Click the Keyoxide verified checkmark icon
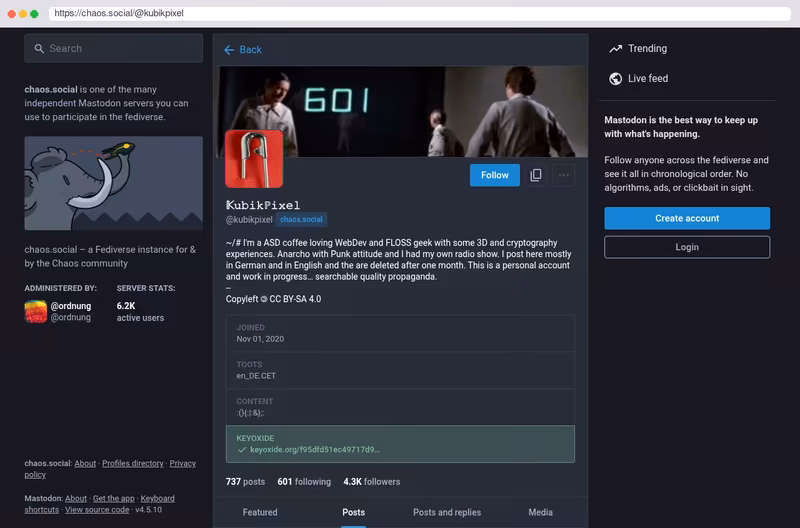 click(x=242, y=449)
